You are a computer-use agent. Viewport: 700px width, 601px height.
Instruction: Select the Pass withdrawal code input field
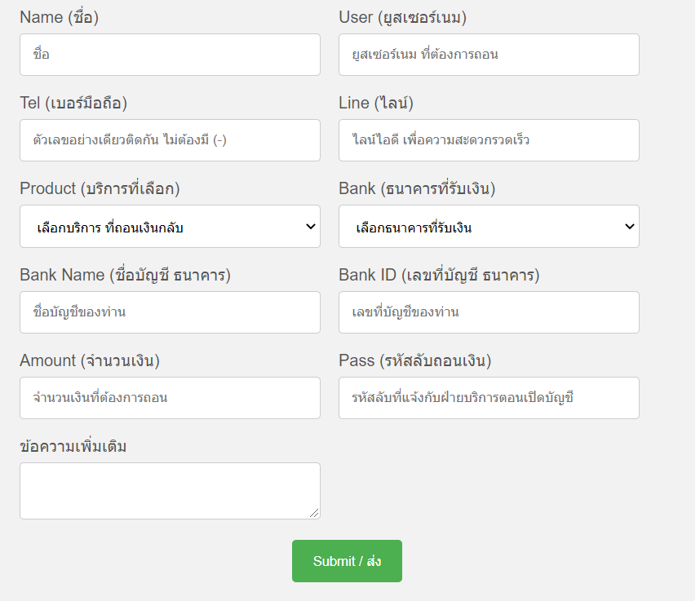(489, 398)
